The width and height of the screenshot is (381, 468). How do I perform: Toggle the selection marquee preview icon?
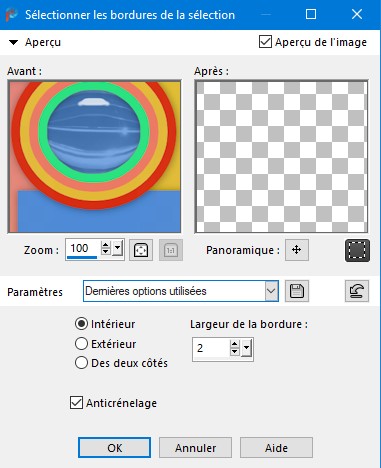(357, 250)
